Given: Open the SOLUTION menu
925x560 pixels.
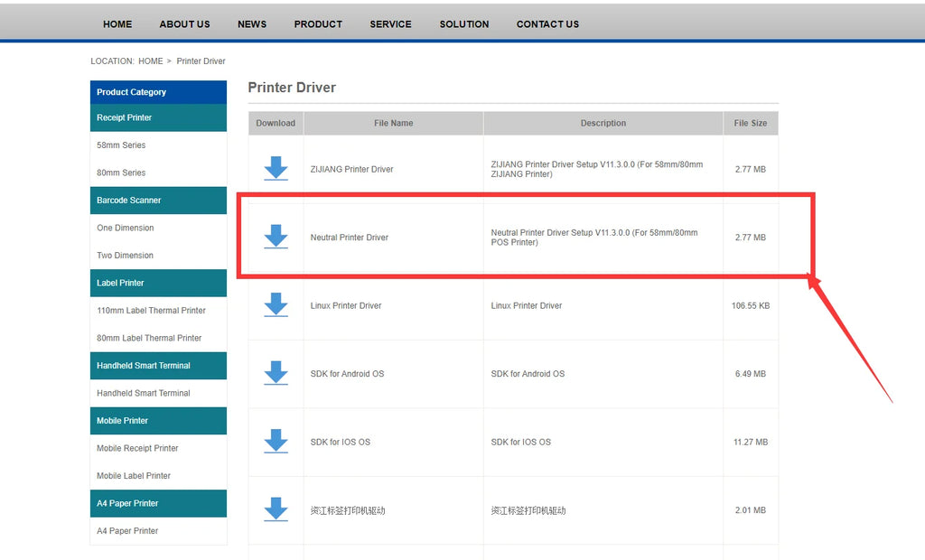Looking at the screenshot, I should tap(464, 24).
